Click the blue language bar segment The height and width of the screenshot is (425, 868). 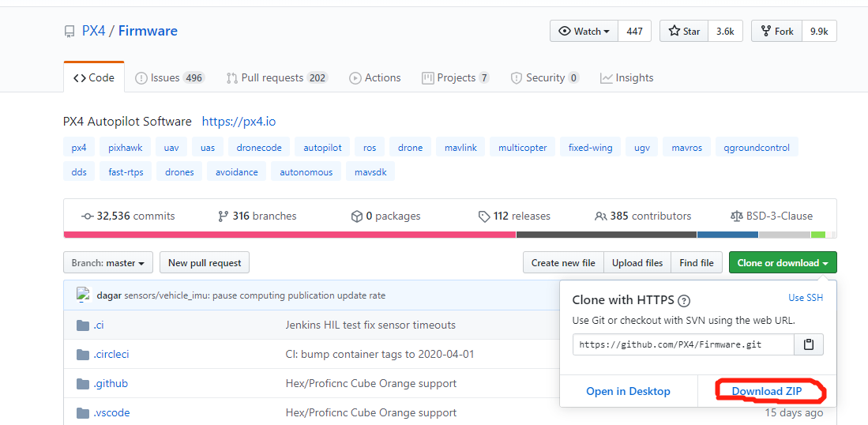(727, 235)
